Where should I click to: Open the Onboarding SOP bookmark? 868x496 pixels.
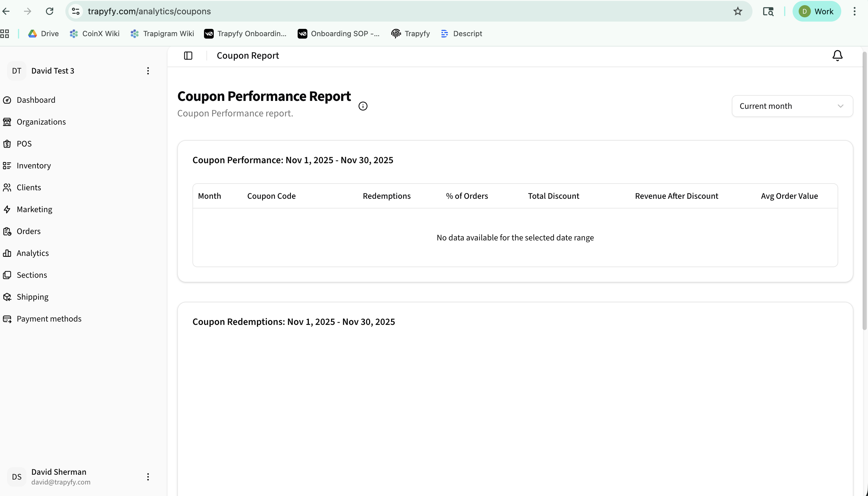click(338, 33)
